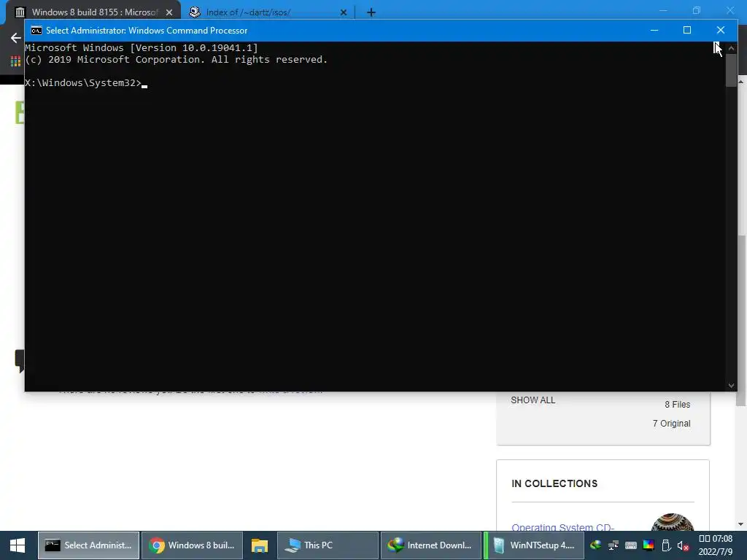The height and width of the screenshot is (560, 747).
Task: Click the Command Processor title bar icon
Action: 36,31
